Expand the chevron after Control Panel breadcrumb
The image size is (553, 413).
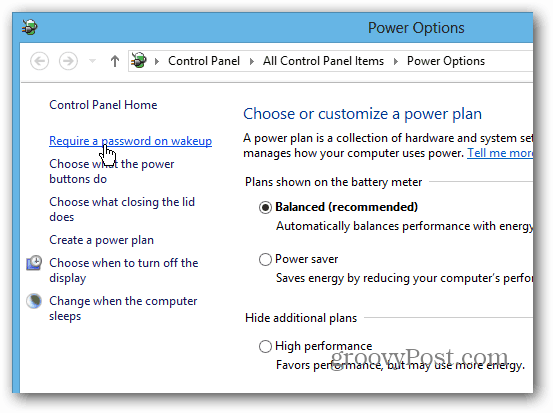pos(251,61)
